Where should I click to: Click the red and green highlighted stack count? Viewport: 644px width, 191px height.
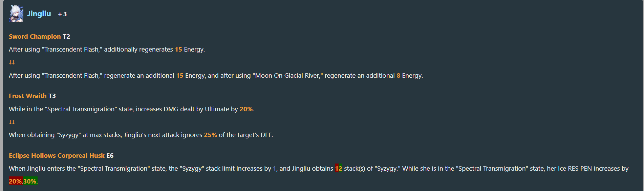pos(339,168)
